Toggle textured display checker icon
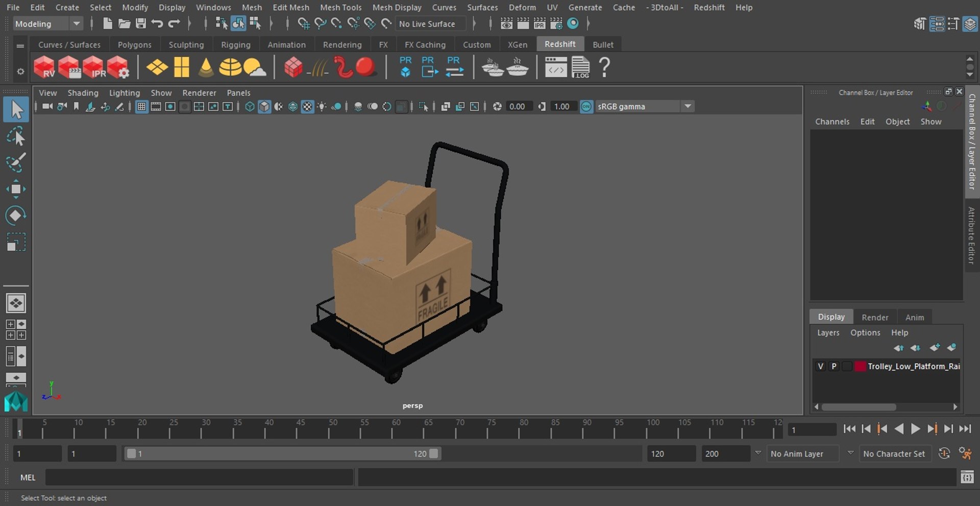The image size is (980, 506). tap(307, 107)
